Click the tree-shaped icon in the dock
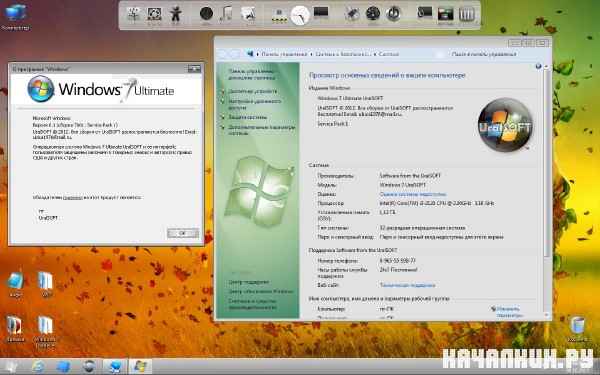The height and width of the screenshot is (375, 600). coord(134,15)
